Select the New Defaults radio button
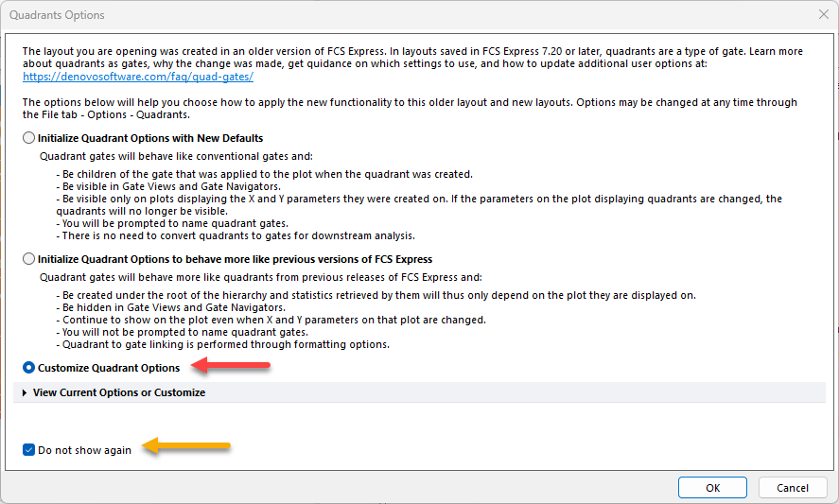The height and width of the screenshot is (504, 839). click(x=29, y=138)
